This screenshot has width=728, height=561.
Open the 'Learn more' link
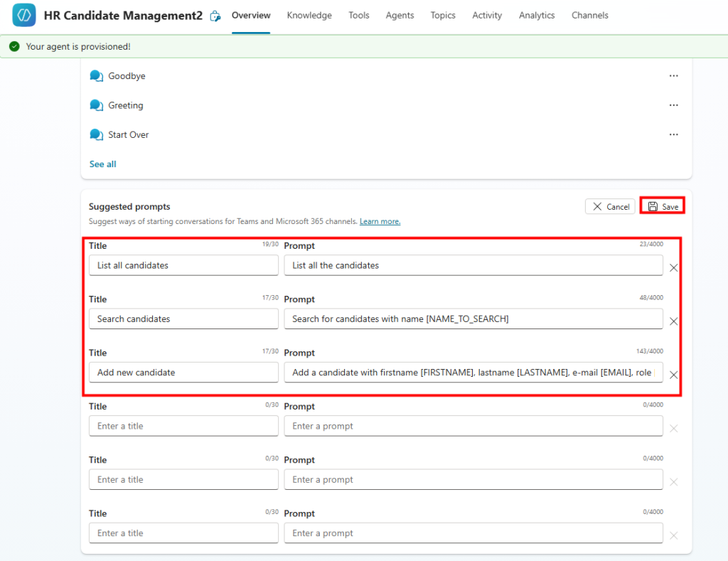point(380,222)
